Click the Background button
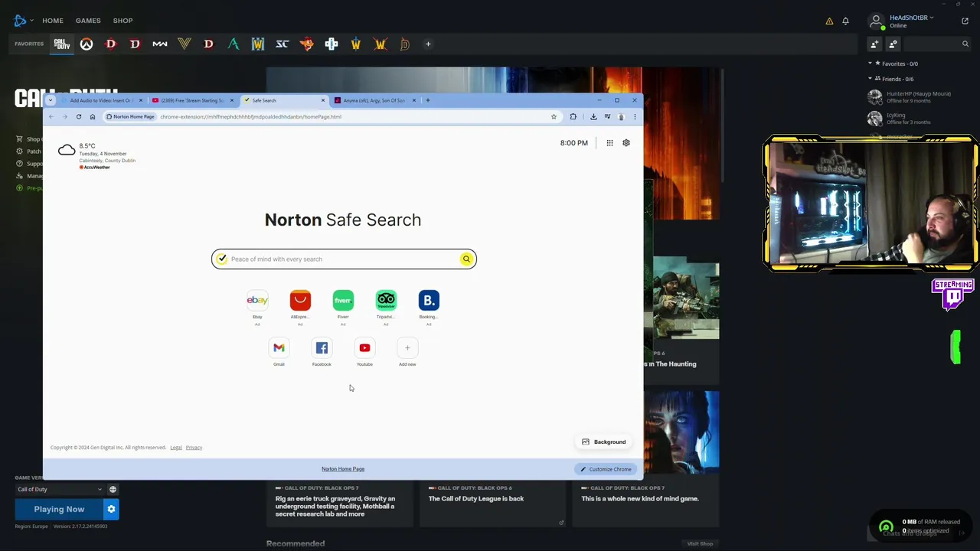The width and height of the screenshot is (980, 551). tap(604, 442)
